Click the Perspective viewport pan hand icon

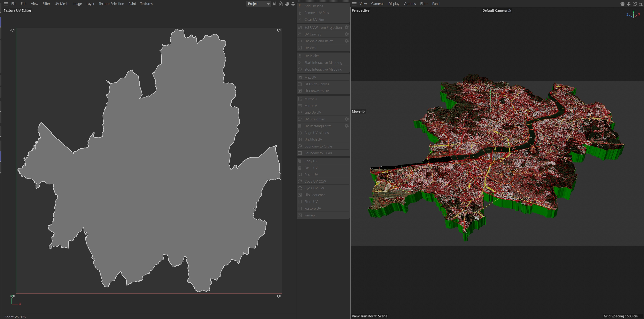[x=622, y=4]
